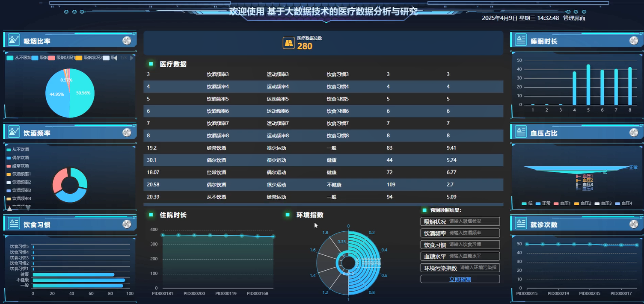Click the list icon beside 饮食习惯
Viewport: 644px width, 304px height.
point(14,223)
